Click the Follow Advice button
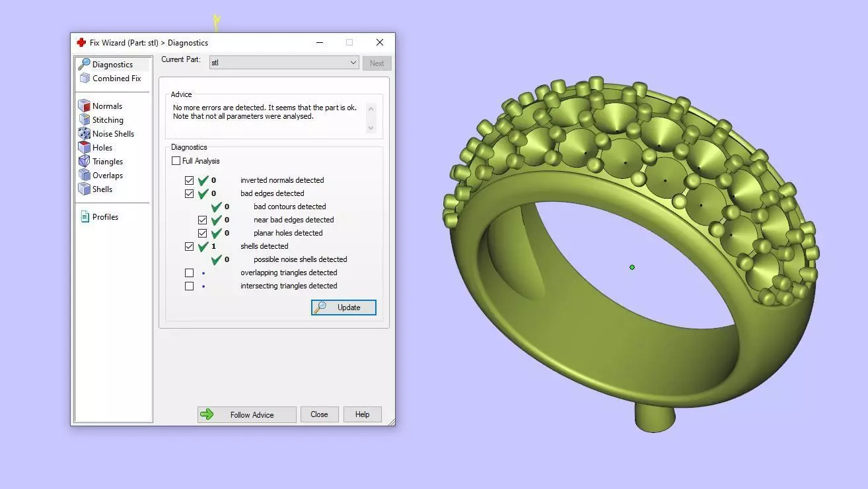Screen dimensions: 868x489 [246, 414]
